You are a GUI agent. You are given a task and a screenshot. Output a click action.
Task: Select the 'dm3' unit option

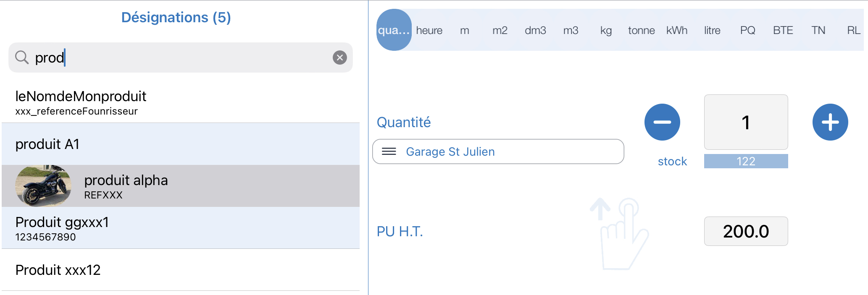pyautogui.click(x=535, y=30)
